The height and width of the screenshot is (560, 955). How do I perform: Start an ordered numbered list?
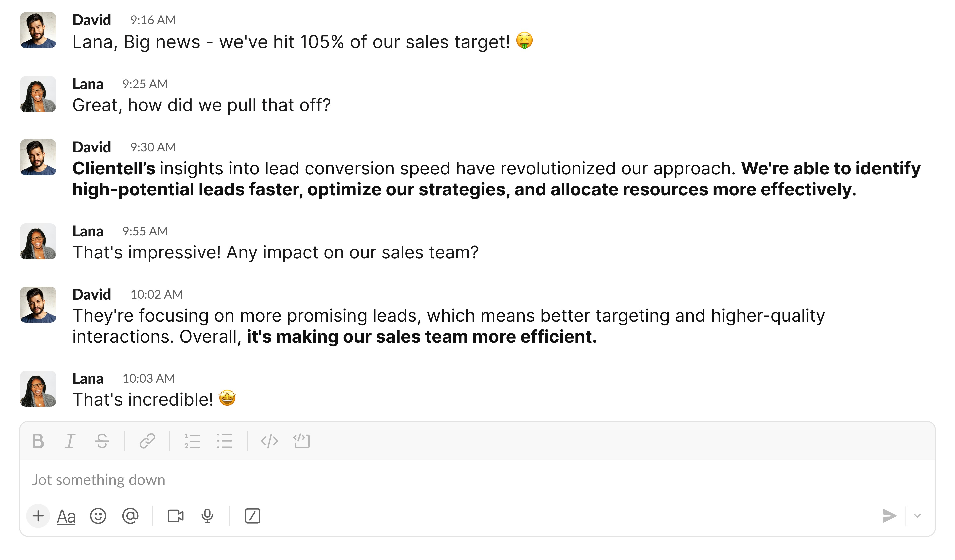[x=192, y=441]
